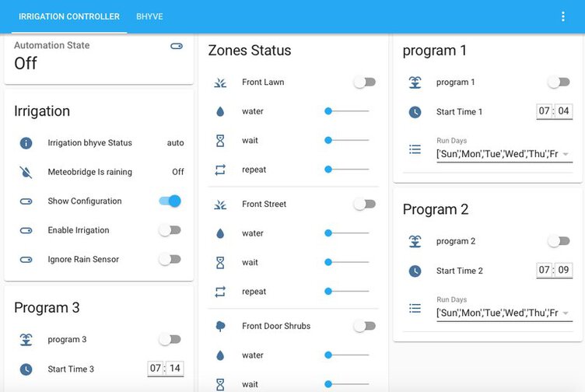Click the Ignore Rain Sensor row icon
Screen dimensions: 585x392
pyautogui.click(x=26, y=260)
